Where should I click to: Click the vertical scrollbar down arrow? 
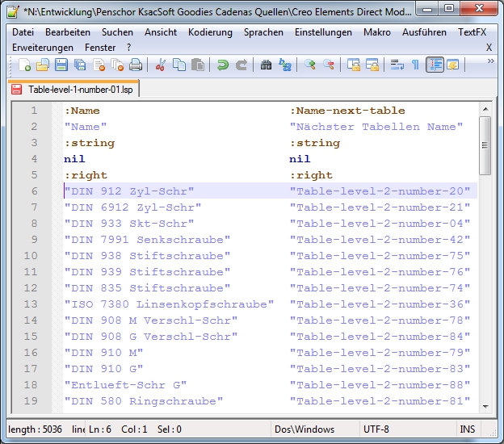pyautogui.click(x=485, y=406)
